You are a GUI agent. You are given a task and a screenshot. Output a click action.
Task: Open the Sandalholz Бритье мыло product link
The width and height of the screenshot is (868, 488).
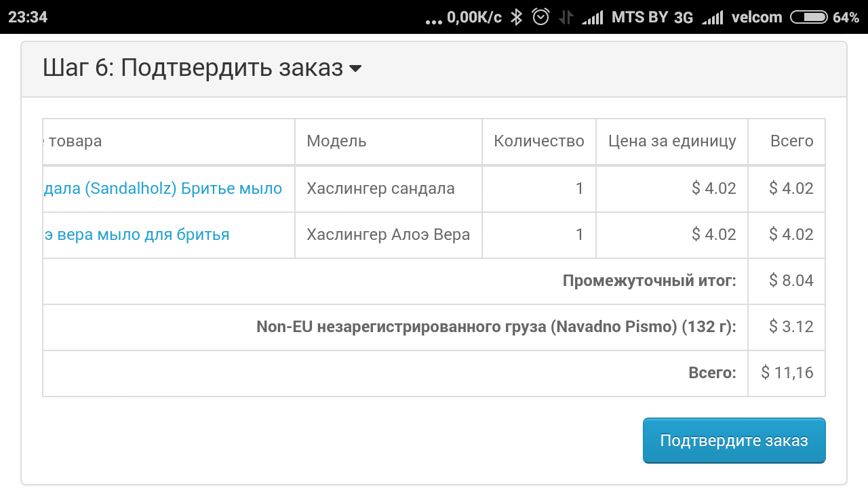[x=163, y=188]
